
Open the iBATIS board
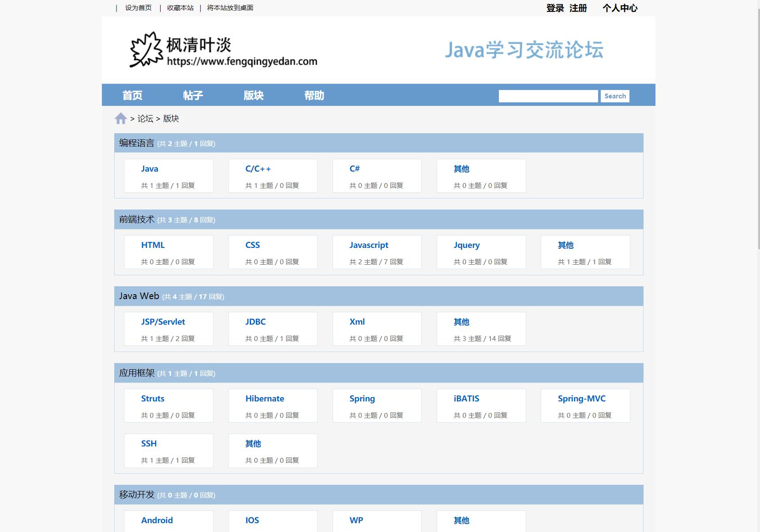click(466, 399)
